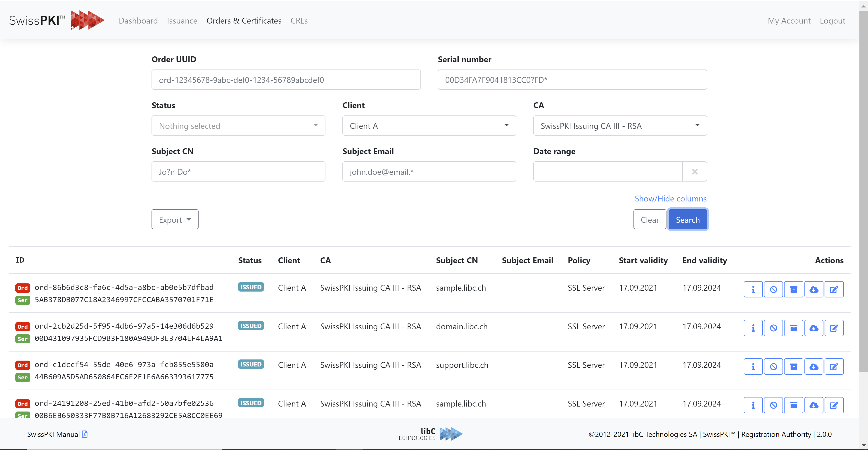The height and width of the screenshot is (450, 868).
Task: Click the Clear button
Action: click(x=649, y=220)
